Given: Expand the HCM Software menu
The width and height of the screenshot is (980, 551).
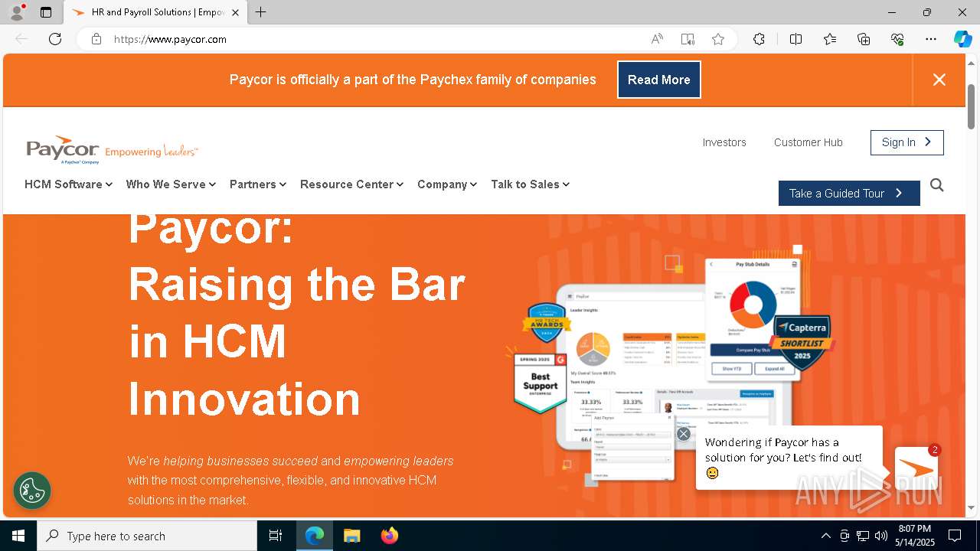Looking at the screenshot, I should tap(69, 184).
